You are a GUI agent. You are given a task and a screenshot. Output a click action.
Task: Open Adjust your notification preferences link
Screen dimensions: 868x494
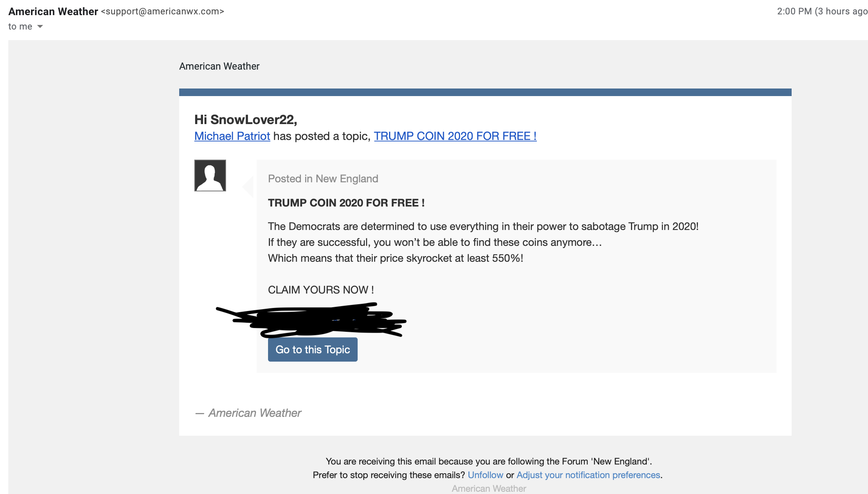[588, 475]
